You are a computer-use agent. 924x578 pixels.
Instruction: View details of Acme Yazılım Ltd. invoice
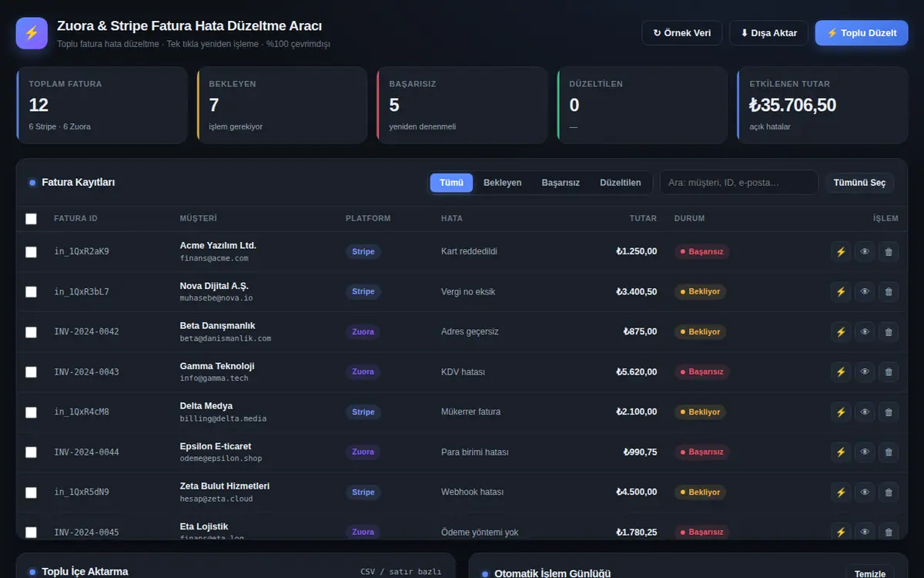point(865,251)
